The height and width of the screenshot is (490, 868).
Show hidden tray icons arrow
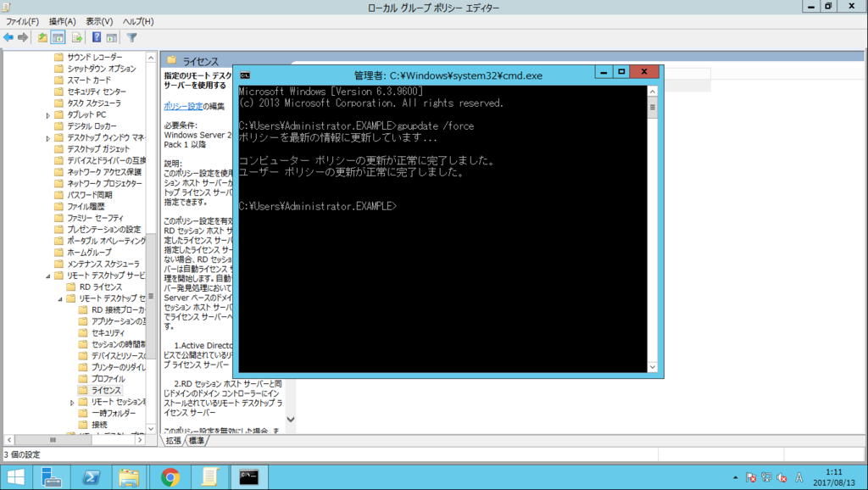(x=735, y=477)
